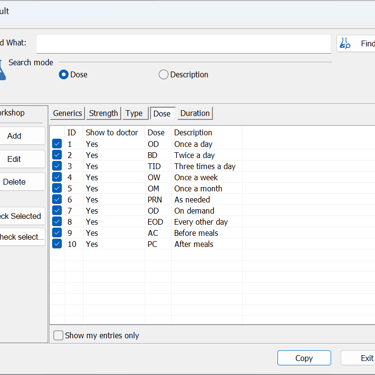The image size is (375, 375).
Task: Select the 'After meals' cell
Action: coord(193,244)
